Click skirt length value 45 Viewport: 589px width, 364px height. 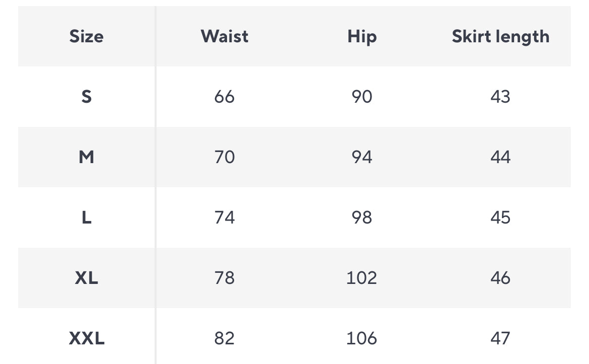point(500,217)
